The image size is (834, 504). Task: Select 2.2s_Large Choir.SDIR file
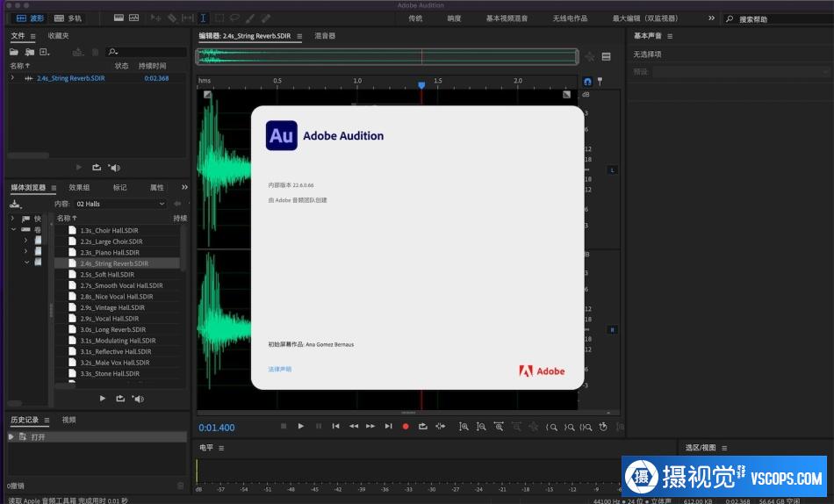(111, 241)
